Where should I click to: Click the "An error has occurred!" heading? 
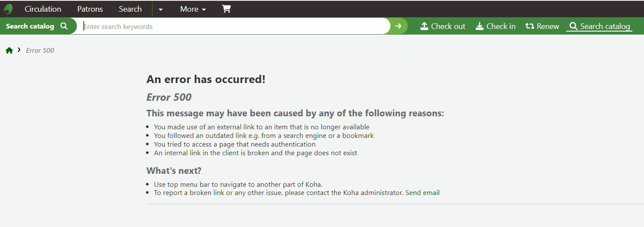(x=206, y=80)
